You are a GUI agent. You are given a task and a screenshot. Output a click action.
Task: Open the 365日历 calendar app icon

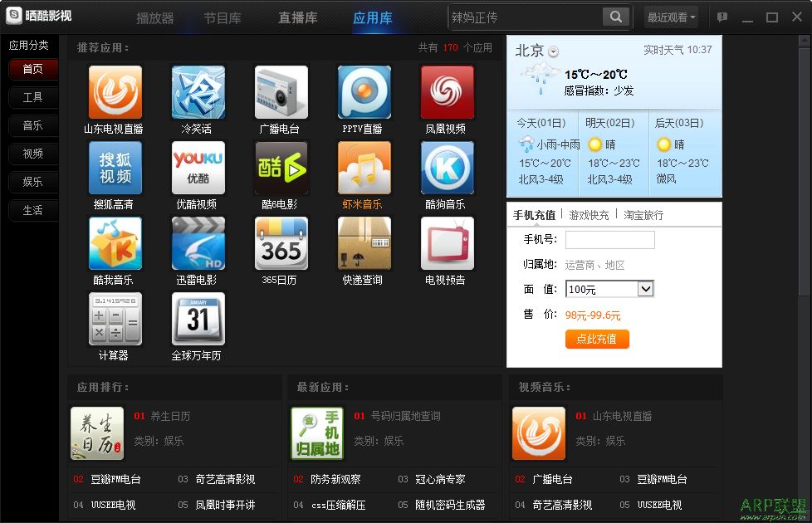(x=281, y=243)
